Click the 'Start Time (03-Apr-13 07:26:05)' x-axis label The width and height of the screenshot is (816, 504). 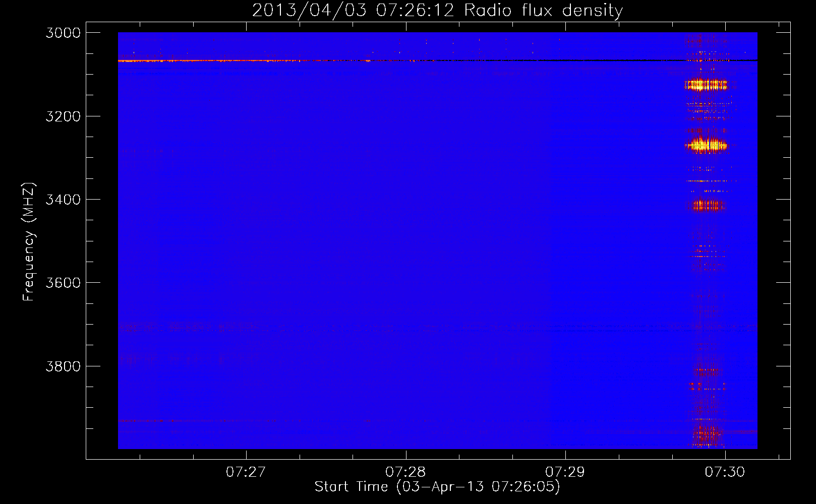click(437, 487)
